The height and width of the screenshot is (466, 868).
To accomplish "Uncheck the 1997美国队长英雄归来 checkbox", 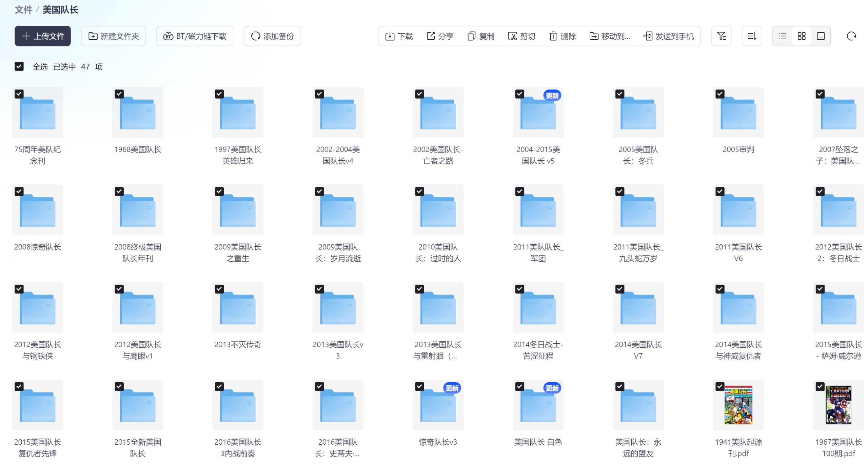I will click(219, 94).
